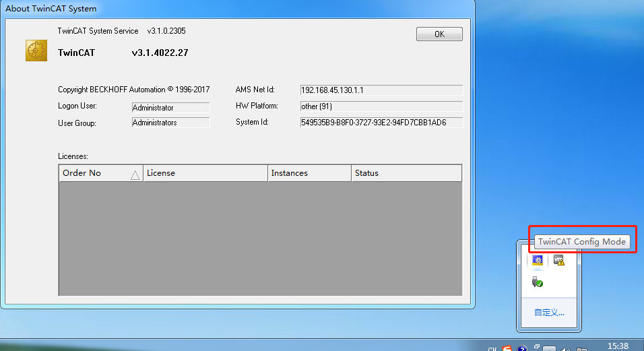
Task: Click the taskbar clock showing 15:38
Action: [x=618, y=346]
